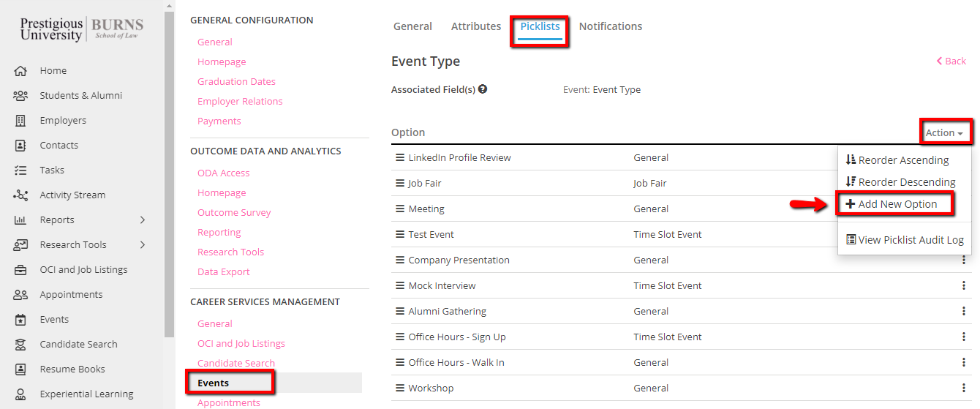Viewport: 980px width, 409px height.
Task: Open the Employer Relations configuration link
Action: (x=240, y=102)
